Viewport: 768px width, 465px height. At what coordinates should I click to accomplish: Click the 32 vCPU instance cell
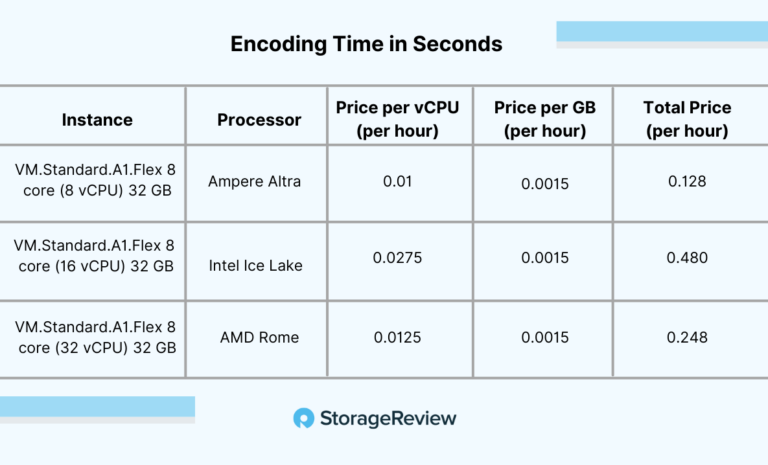(x=95, y=337)
